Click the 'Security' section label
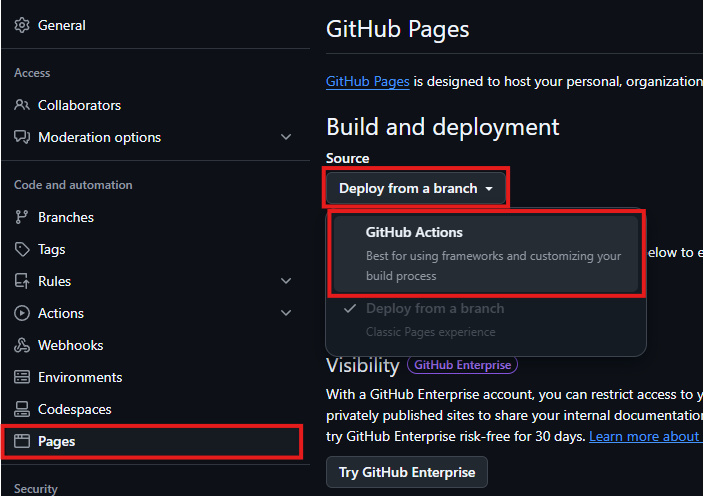703x496 pixels. click(x=36, y=488)
